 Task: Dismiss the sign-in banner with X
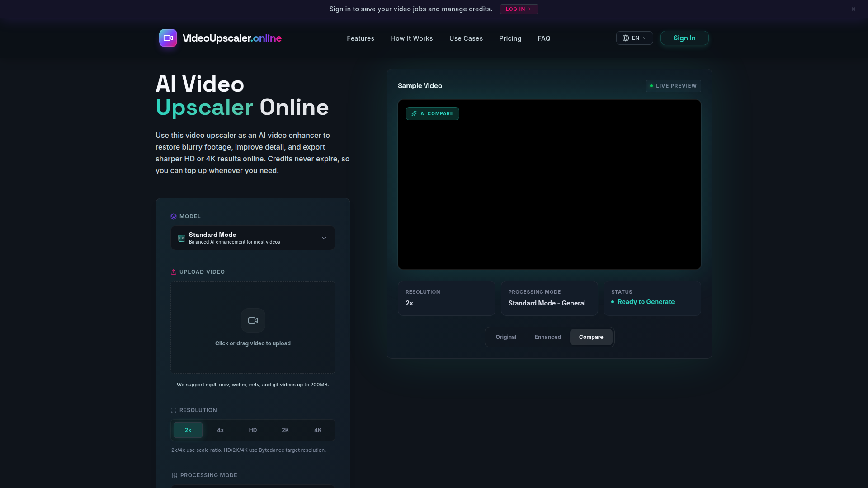854,9
